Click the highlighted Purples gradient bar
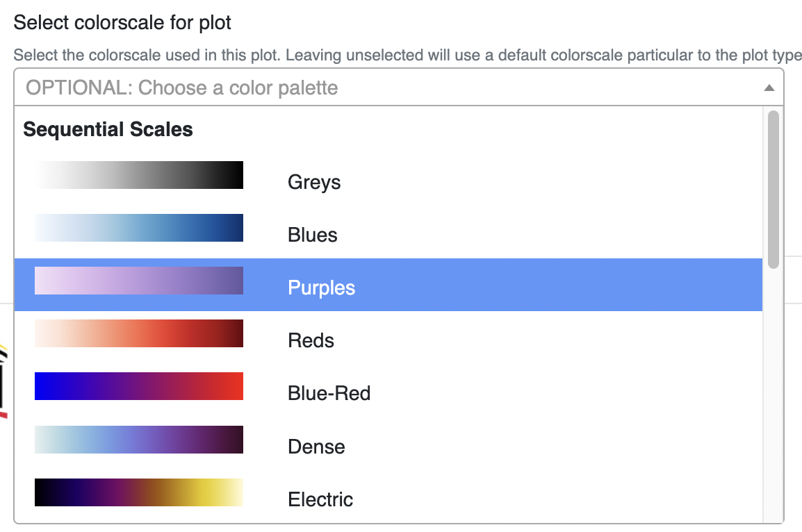This screenshot has height=532, width=802. point(138,281)
